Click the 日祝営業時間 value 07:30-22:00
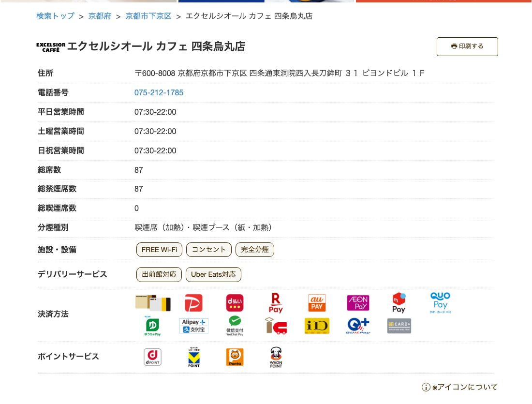Viewport: 532px width, 404px height. click(x=155, y=151)
